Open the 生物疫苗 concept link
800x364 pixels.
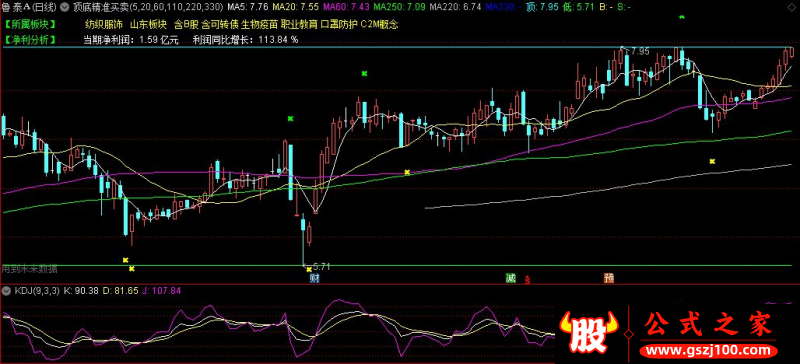click(260, 24)
